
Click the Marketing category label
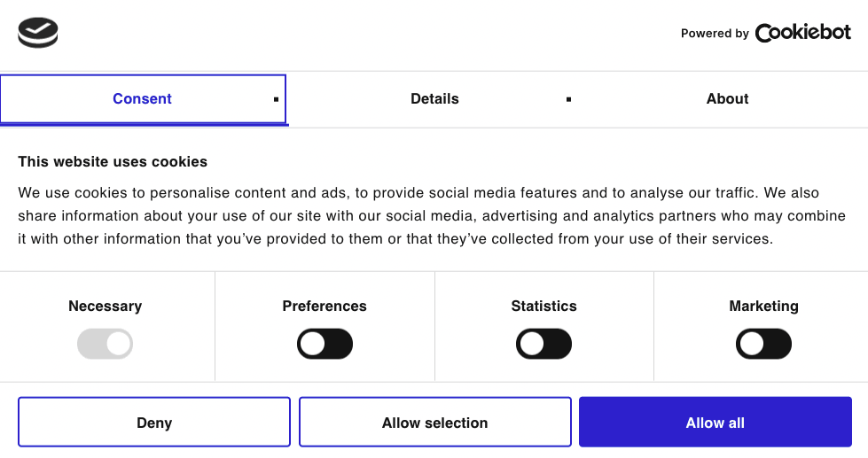tap(763, 306)
